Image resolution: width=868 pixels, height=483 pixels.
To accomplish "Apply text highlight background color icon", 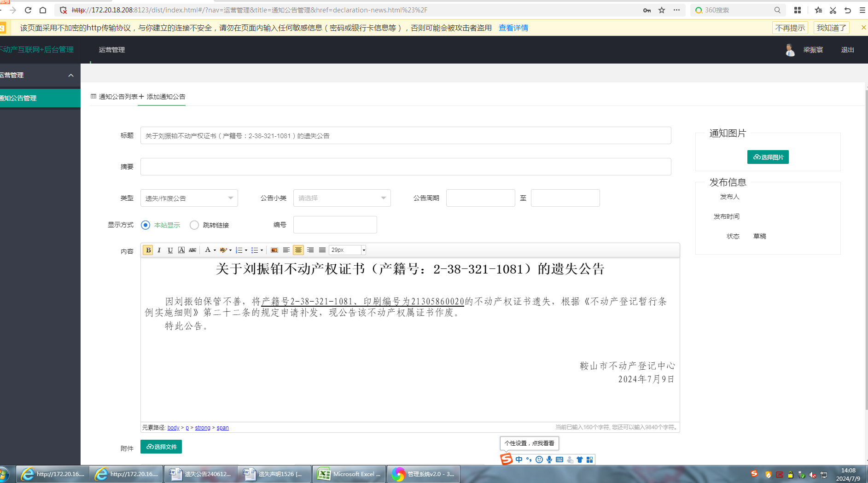I will point(223,250).
